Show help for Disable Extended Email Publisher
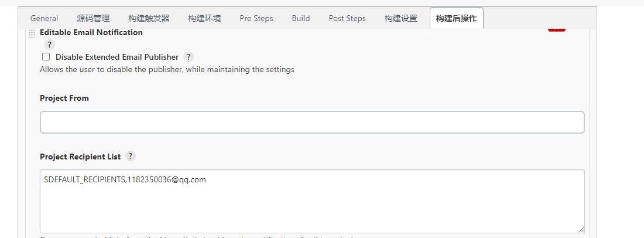Image resolution: width=644 pixels, height=238 pixels. 189,57
